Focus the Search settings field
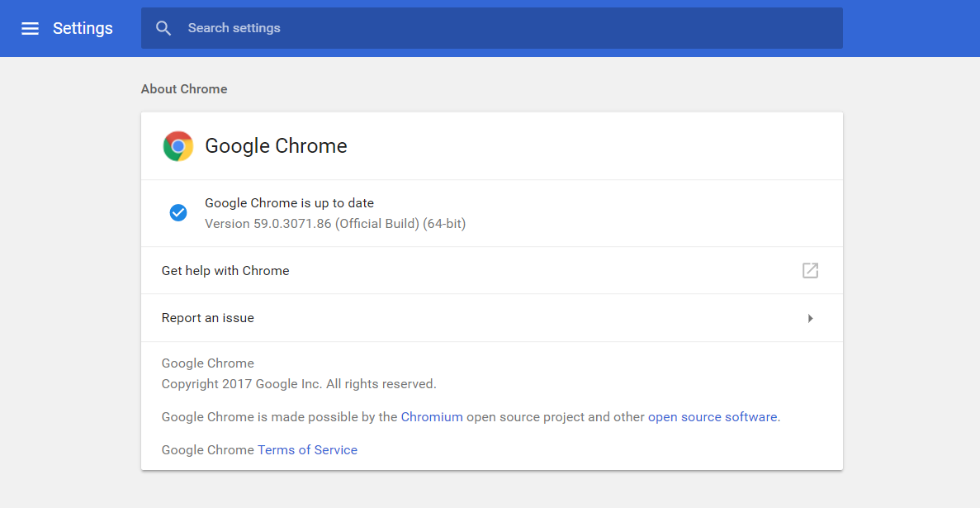The width and height of the screenshot is (980, 508). pyautogui.click(x=492, y=28)
